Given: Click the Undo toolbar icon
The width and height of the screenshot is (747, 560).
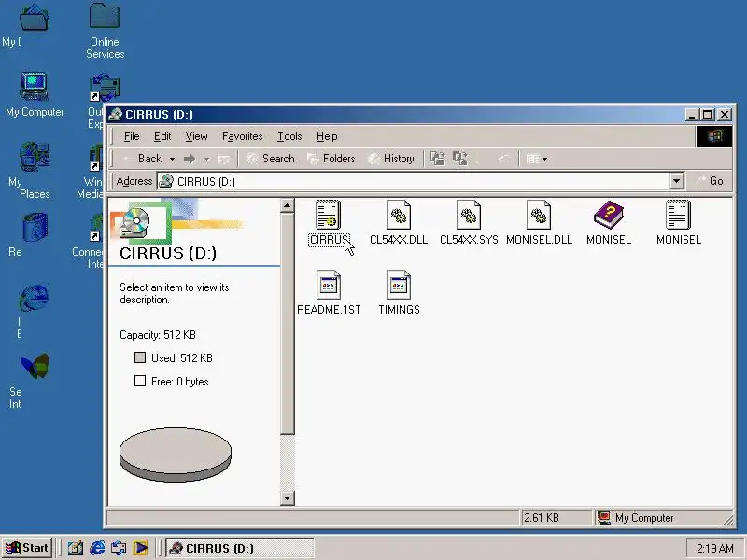Looking at the screenshot, I should coord(504,159).
